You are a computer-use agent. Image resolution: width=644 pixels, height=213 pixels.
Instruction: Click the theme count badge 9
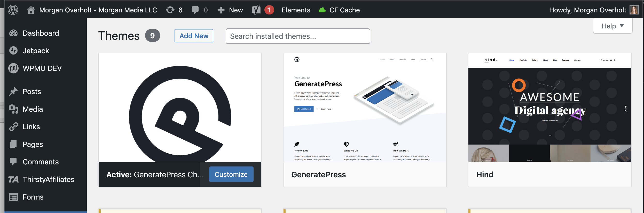[153, 36]
